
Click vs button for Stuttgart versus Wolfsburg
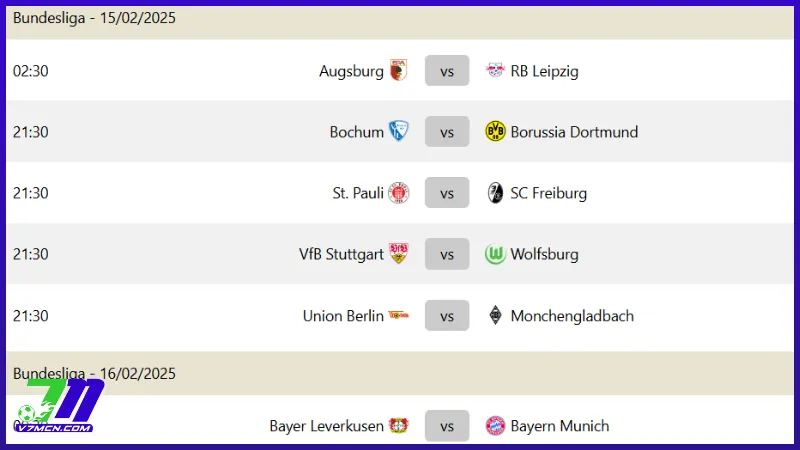click(x=447, y=254)
